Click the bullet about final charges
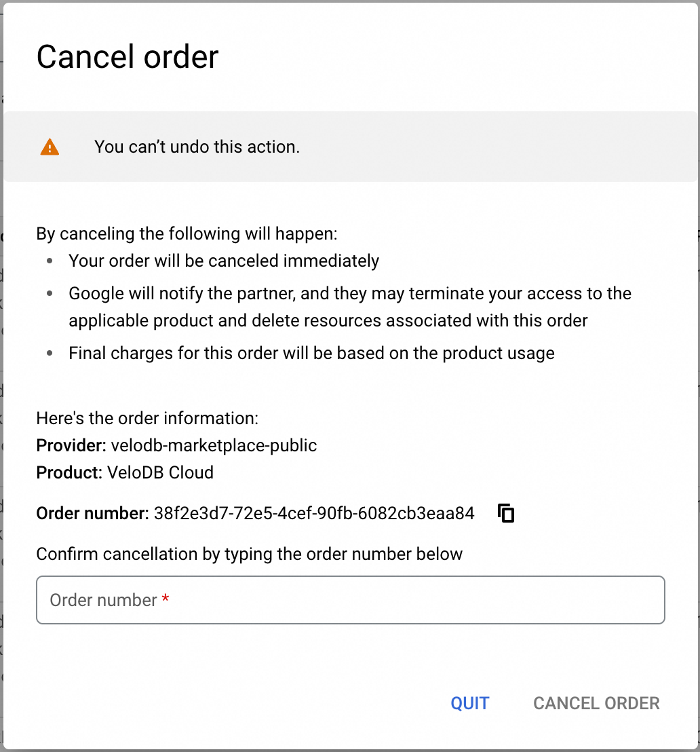This screenshot has width=700, height=752. [x=311, y=353]
